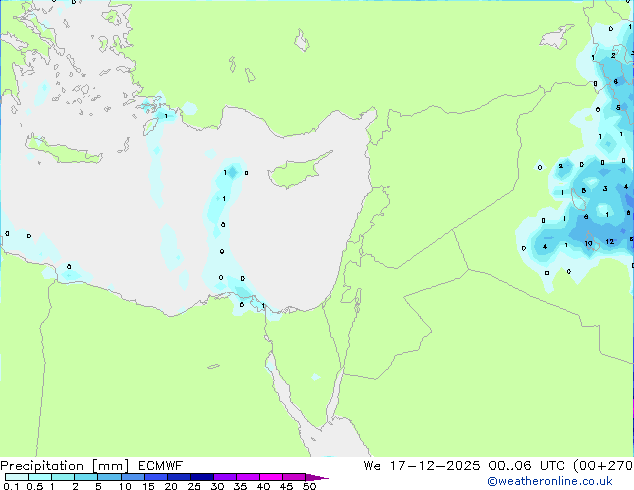The image size is (634, 490).
Task: Click the legend label '0.1'
Action: (11, 486)
